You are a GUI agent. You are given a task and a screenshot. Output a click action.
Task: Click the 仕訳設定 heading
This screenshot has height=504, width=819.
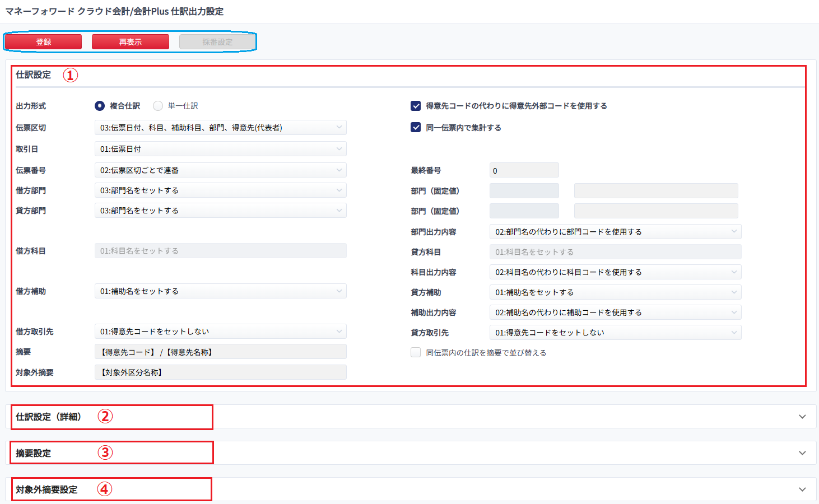[x=33, y=74]
